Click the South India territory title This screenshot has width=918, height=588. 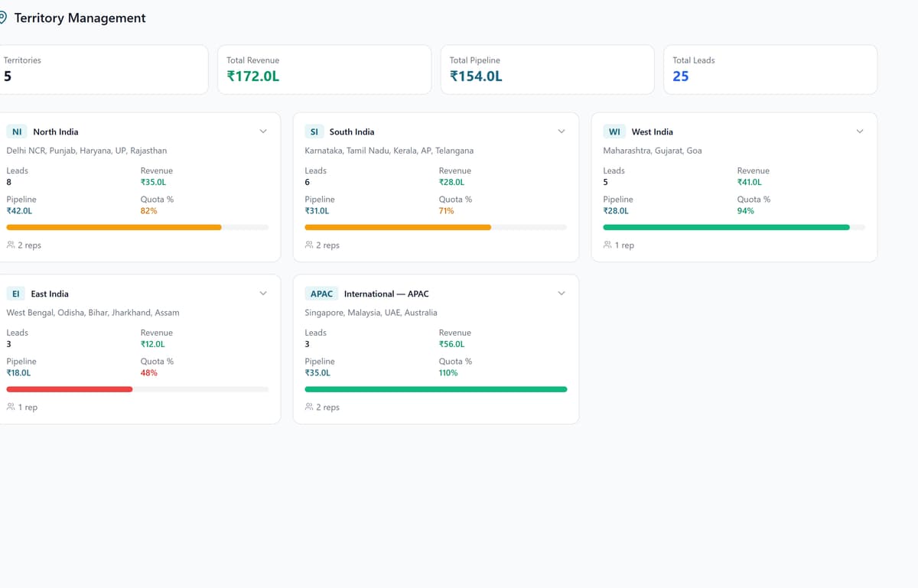pyautogui.click(x=352, y=132)
